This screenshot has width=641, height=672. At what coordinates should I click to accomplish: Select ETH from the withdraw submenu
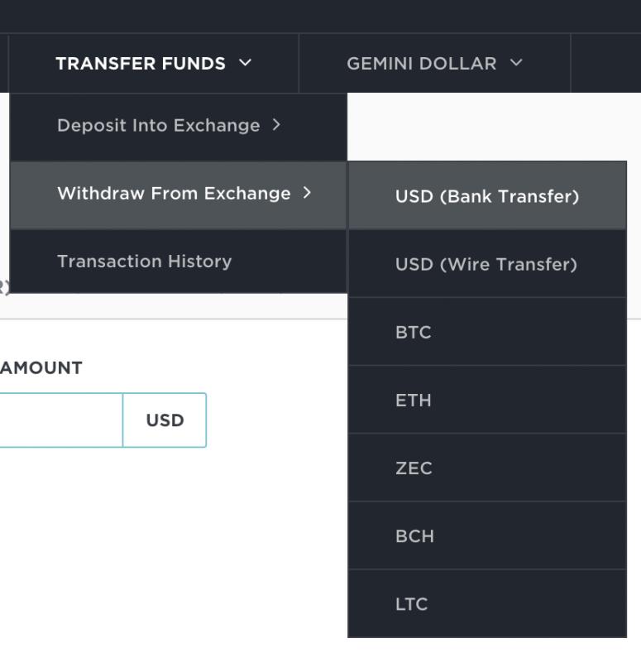[414, 401]
